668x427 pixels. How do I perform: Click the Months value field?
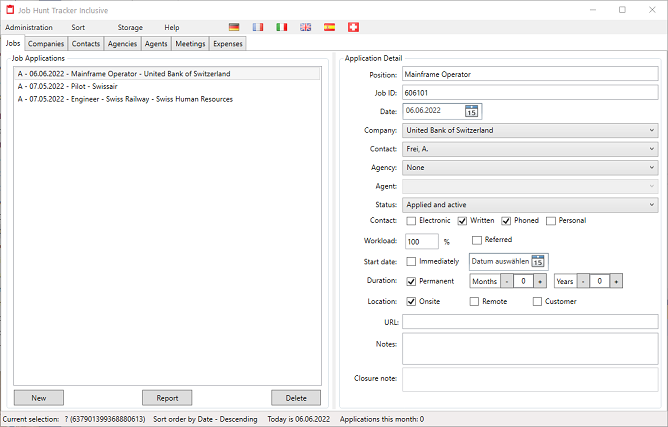click(x=523, y=281)
